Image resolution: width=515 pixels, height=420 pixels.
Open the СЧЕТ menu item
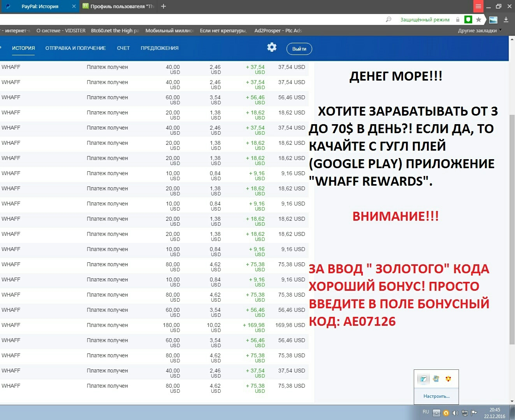pyautogui.click(x=123, y=48)
